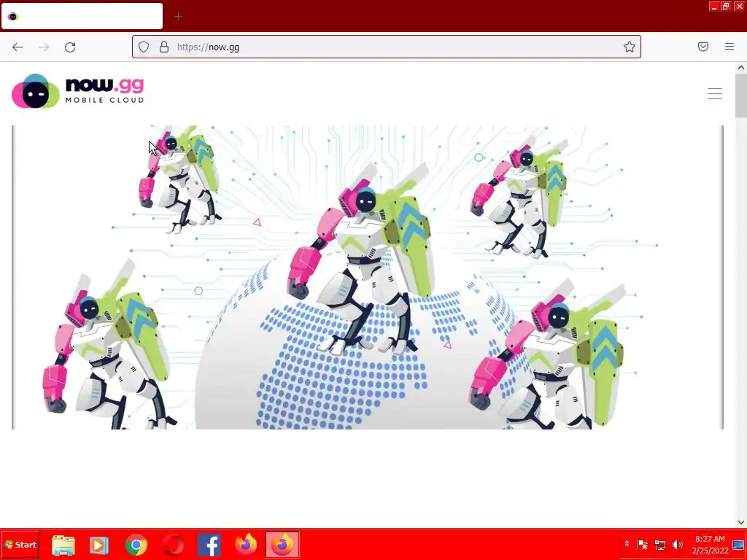This screenshot has width=747, height=560.
Task: Open network status tray icon
Action: [660, 544]
